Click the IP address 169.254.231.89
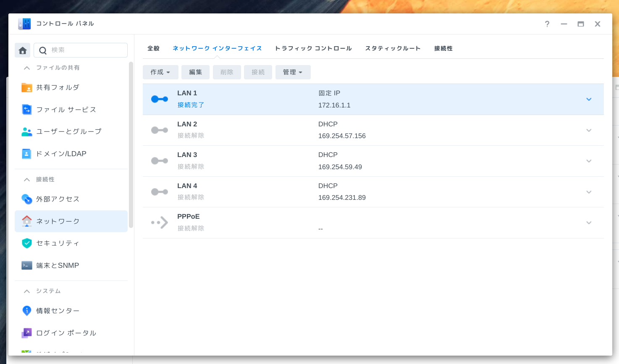 [x=342, y=198]
